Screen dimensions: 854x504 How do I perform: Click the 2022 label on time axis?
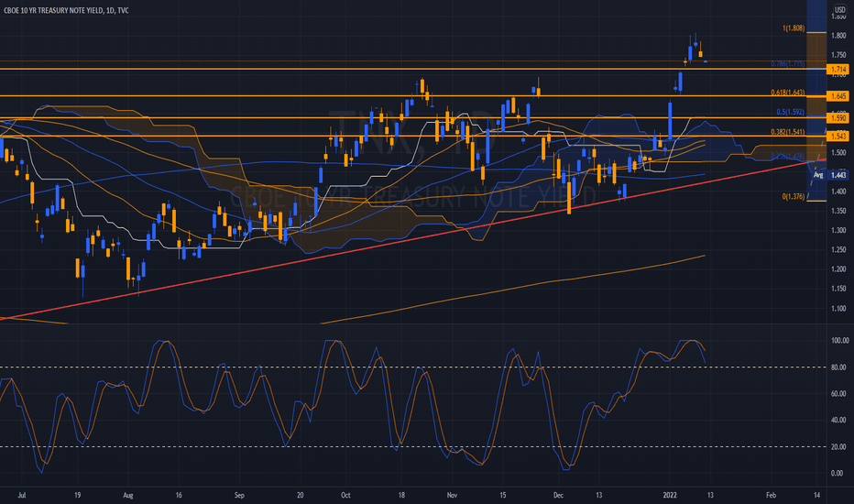click(x=670, y=495)
